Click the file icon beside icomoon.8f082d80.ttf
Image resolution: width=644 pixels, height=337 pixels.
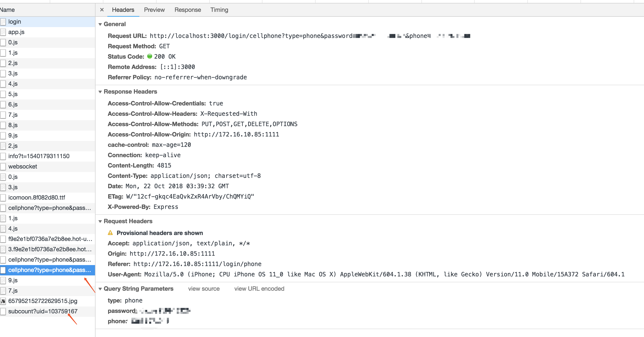[3, 198]
